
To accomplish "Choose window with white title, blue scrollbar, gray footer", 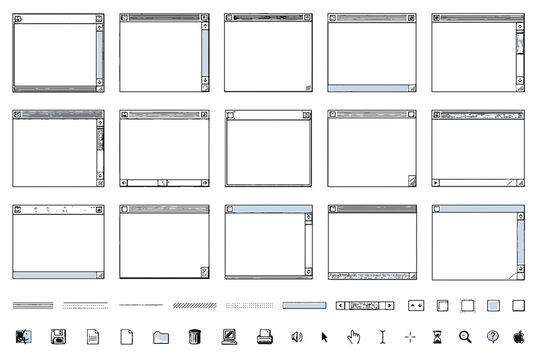I will (x=58, y=53).
